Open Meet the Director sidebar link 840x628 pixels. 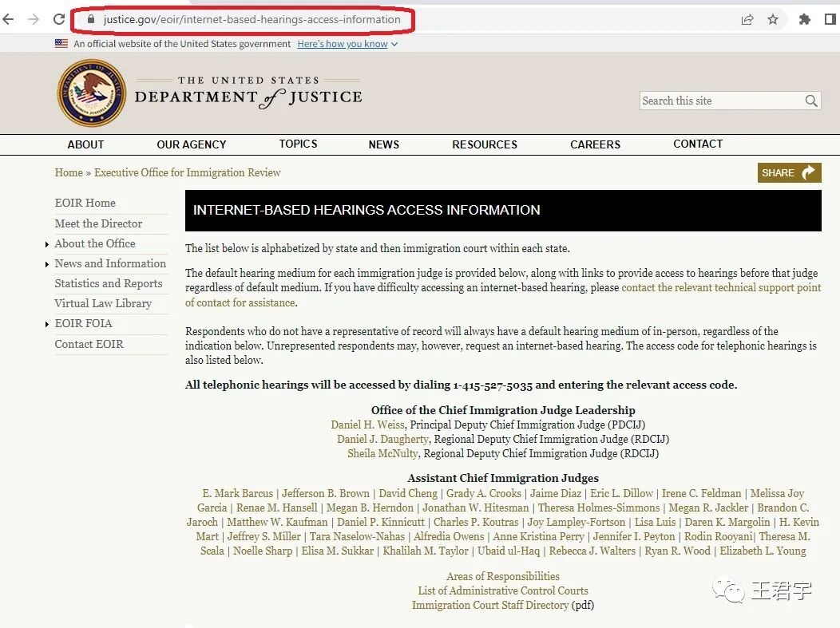(x=98, y=223)
